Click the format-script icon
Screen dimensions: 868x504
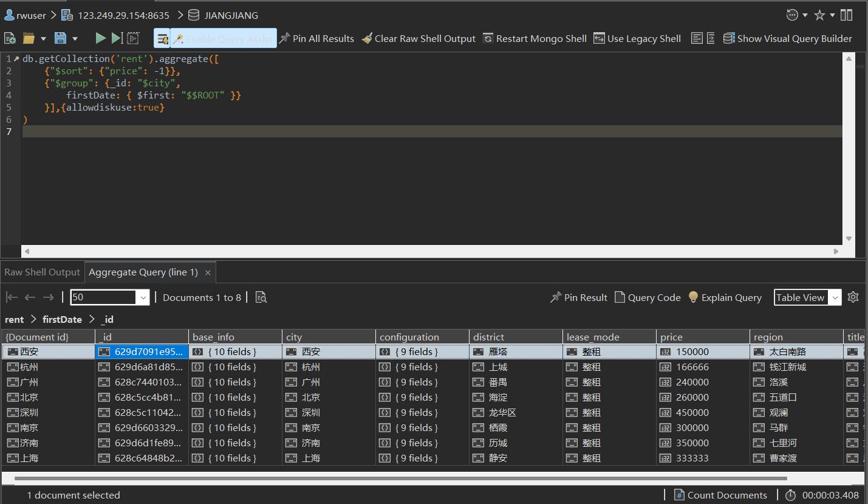(697, 38)
